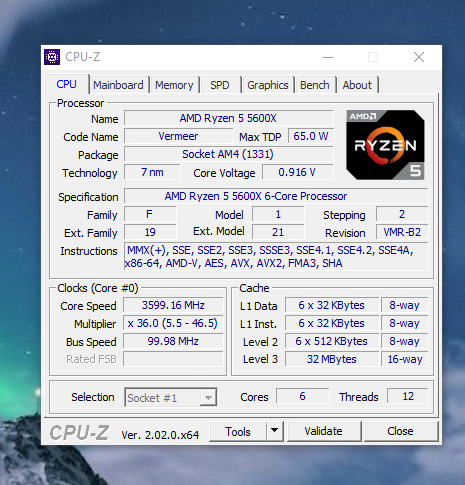Click the Package value Socket AM4 (1331)
Screen dimensions: 465x485
(x=229, y=154)
